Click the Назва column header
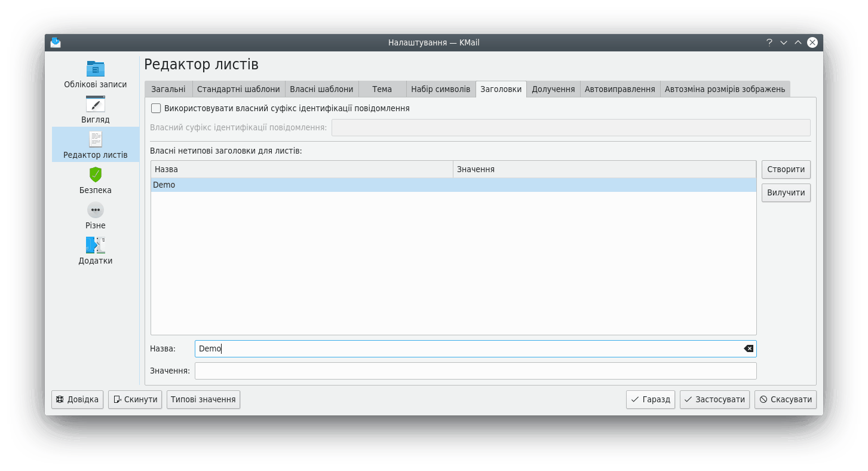868x471 pixels. (302, 169)
